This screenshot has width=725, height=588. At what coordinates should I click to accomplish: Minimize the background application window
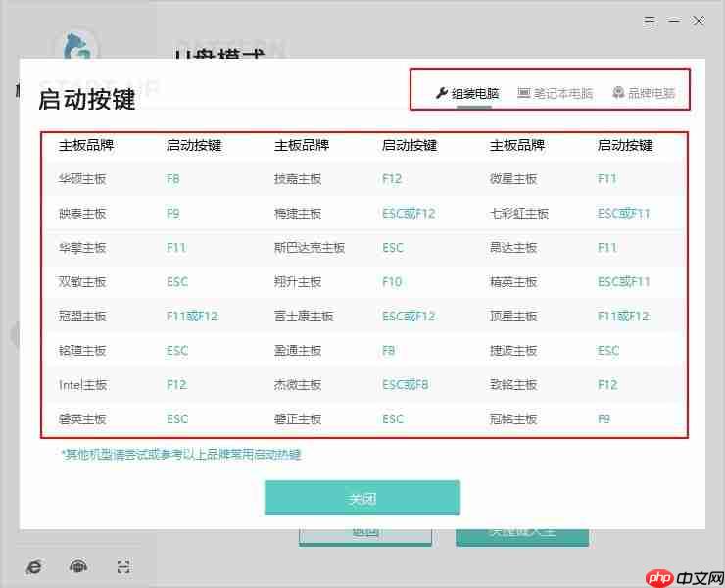(x=674, y=21)
